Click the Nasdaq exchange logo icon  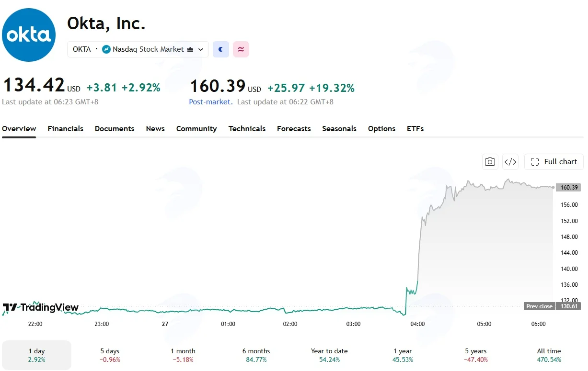(x=106, y=49)
